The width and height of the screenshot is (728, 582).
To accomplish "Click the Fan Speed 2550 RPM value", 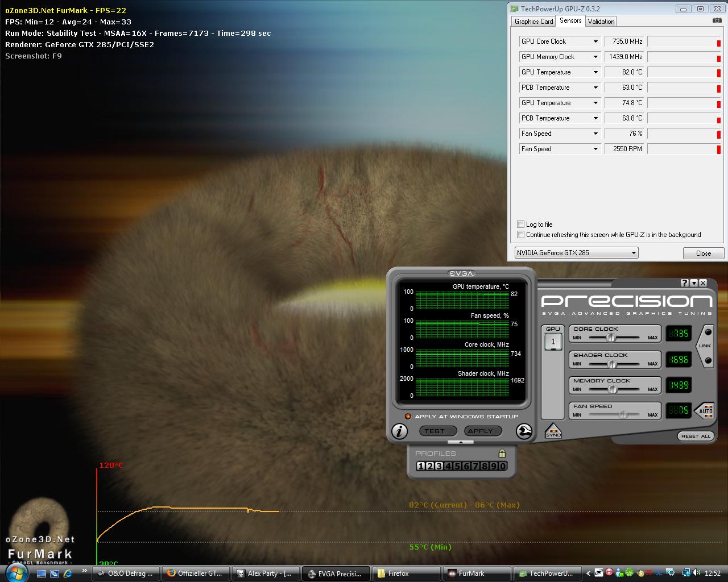I will pyautogui.click(x=624, y=149).
